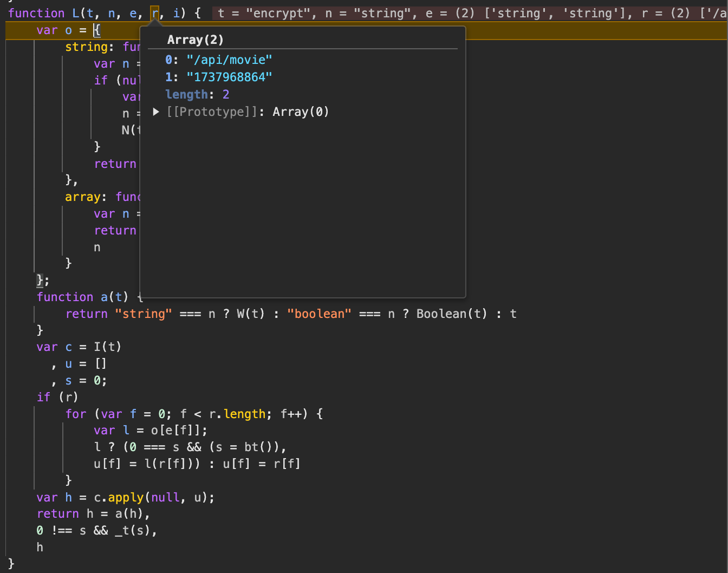The image size is (728, 573).
Task: Click the W(t) call in return statement
Action: point(250,314)
